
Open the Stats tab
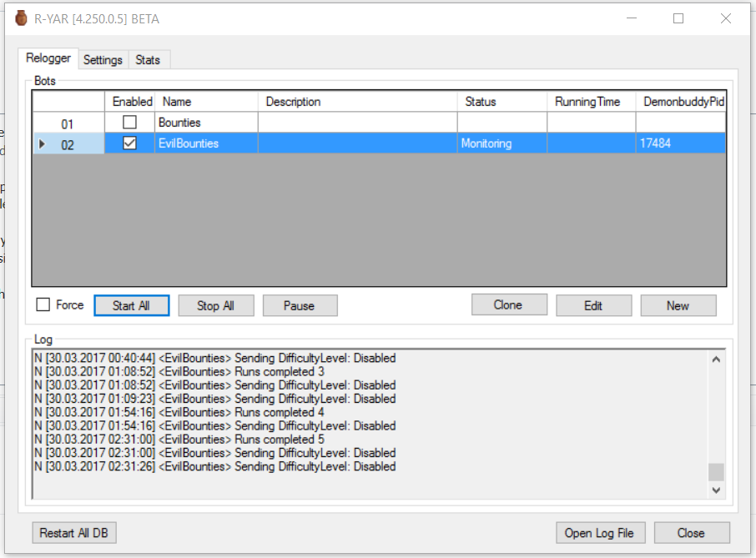pos(148,60)
